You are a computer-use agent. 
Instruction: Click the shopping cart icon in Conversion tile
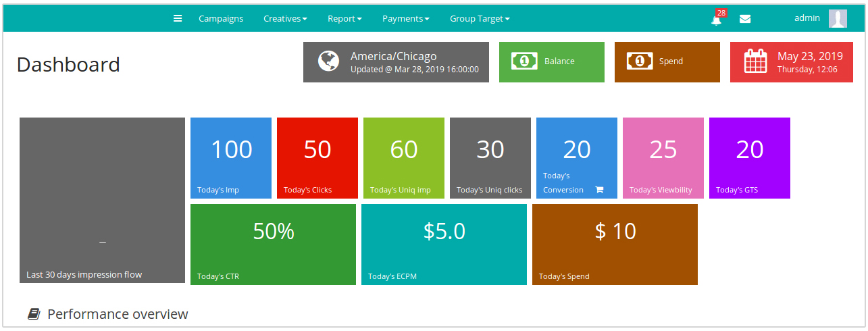[x=598, y=190]
